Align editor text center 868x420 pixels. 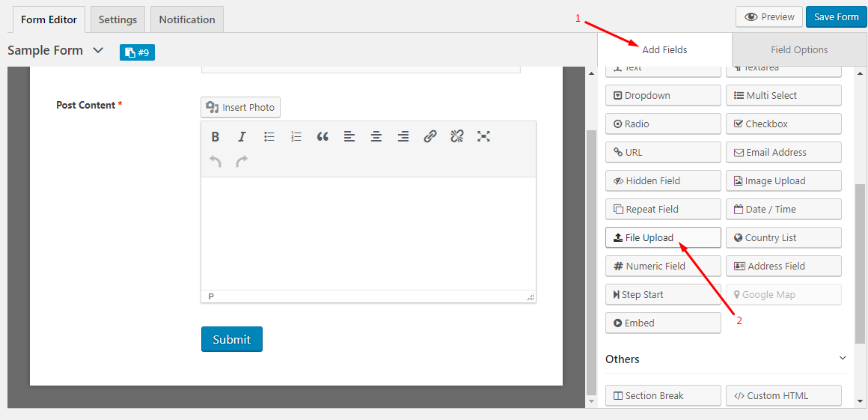(x=376, y=136)
